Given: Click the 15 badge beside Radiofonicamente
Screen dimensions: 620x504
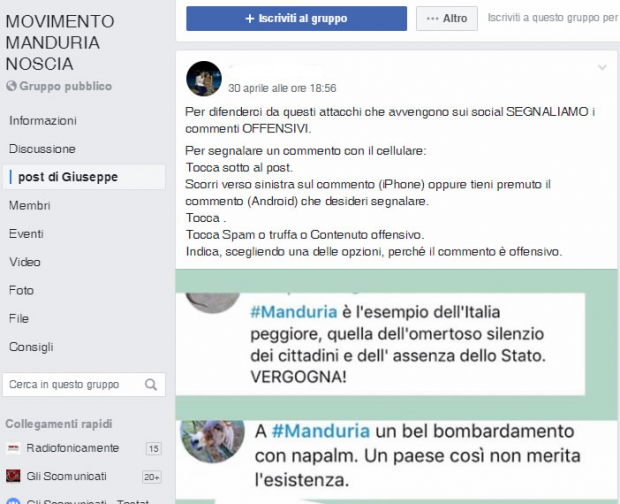Looking at the screenshot, I should tap(153, 449).
